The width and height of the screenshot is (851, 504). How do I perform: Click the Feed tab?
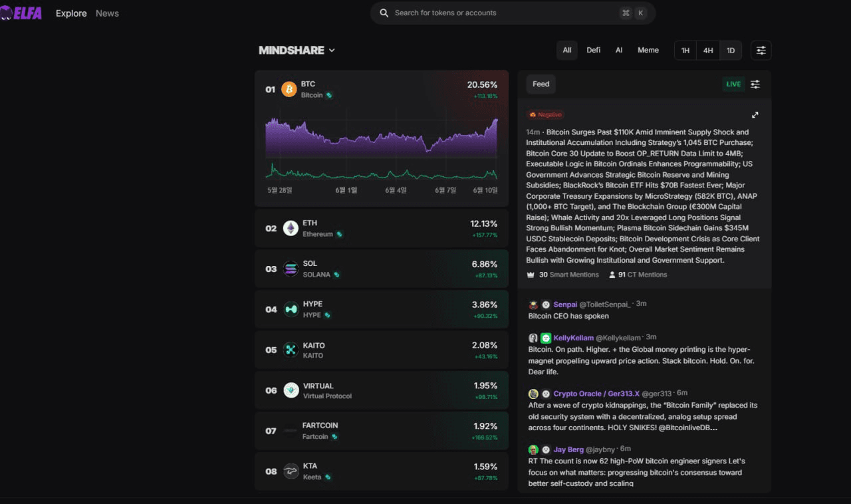541,84
